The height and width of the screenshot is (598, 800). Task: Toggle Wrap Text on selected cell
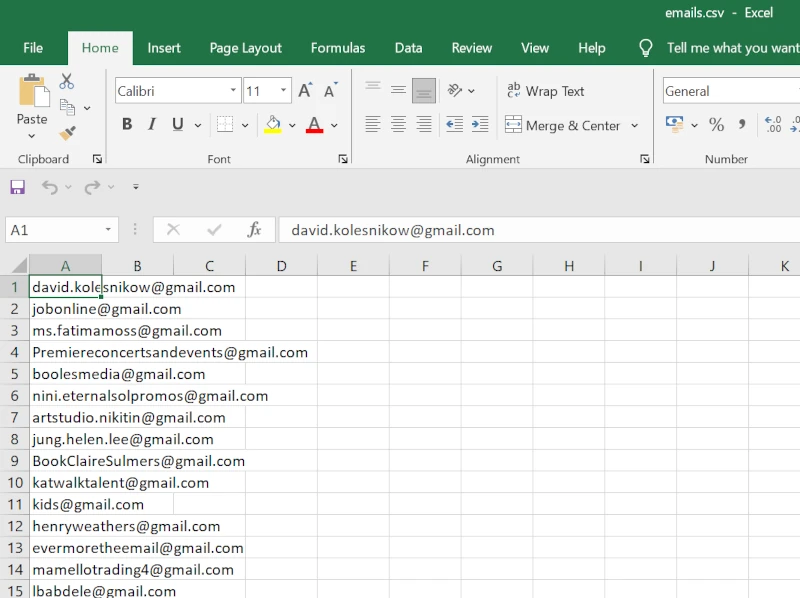click(546, 91)
